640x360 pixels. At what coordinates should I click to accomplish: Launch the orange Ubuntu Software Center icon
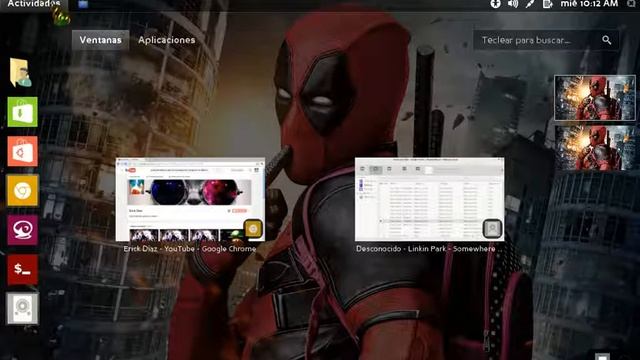(22, 151)
